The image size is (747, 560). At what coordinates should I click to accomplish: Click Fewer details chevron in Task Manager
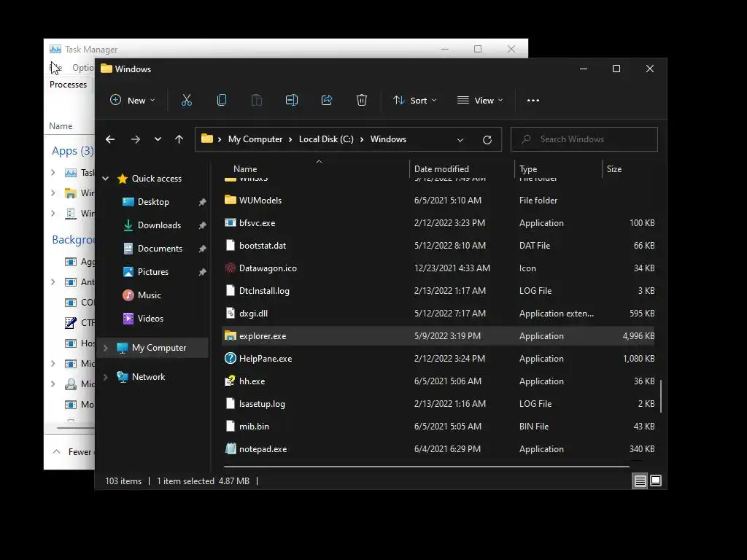click(57, 451)
